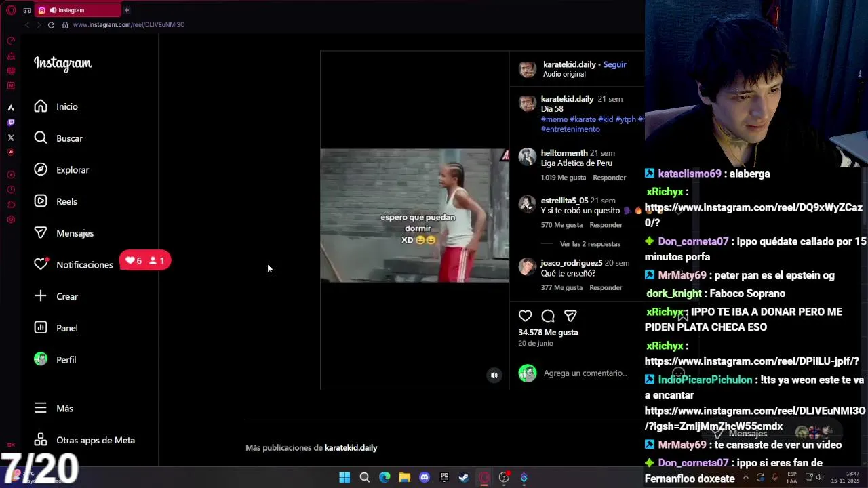
Task: Open Windows taskbar search
Action: tap(365, 477)
